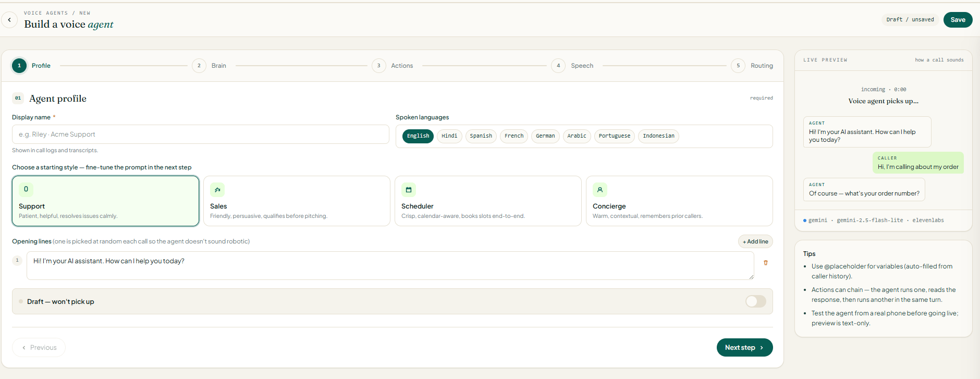Screen dimensions: 980x379
Task: Toggle the Draft — won't pick up switch
Action: click(x=756, y=301)
